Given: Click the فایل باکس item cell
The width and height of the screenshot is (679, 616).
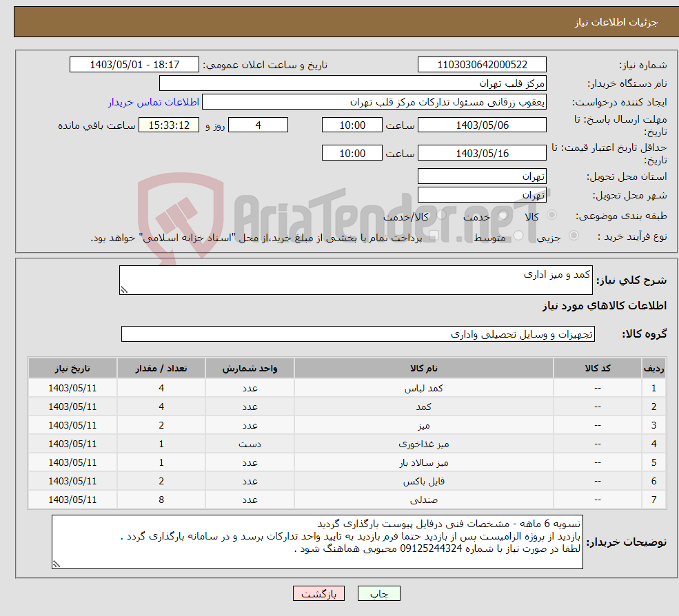Looking at the screenshot, I should 423,482.
